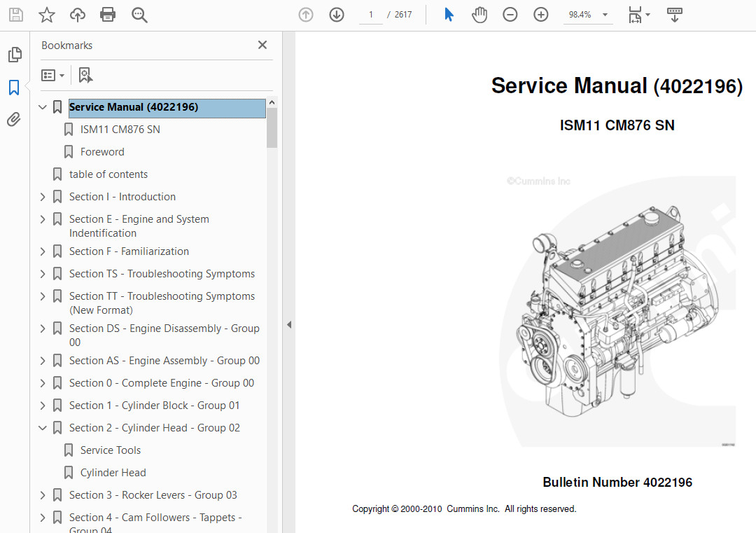This screenshot has height=533, width=756.
Task: Open Section TT (New Format) bookmark
Action: pos(162,303)
